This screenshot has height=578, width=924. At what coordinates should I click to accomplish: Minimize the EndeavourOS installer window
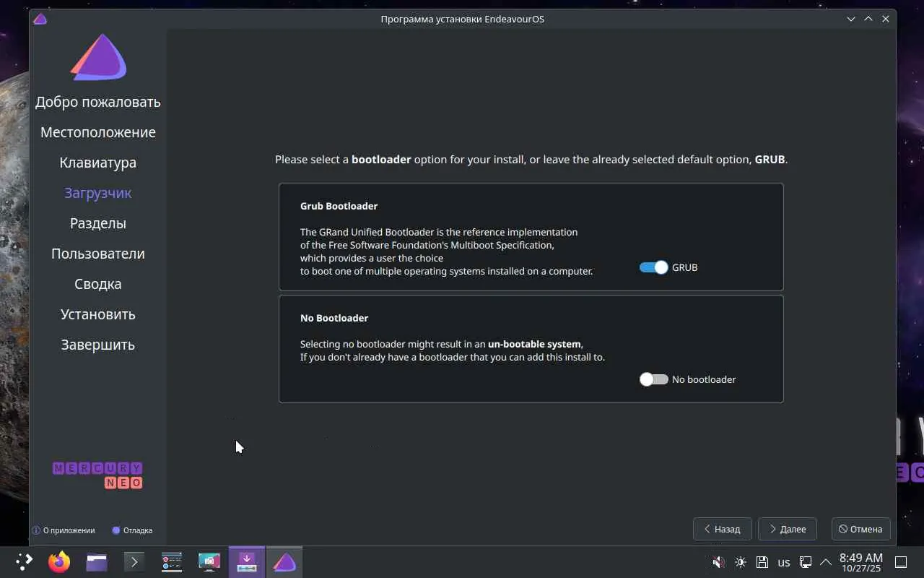tap(851, 19)
